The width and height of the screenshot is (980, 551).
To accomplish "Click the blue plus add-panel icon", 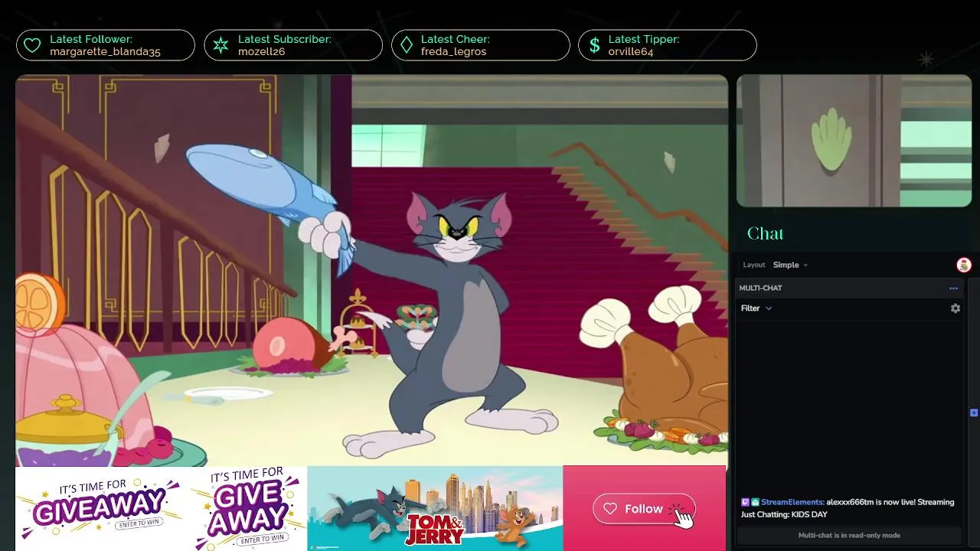I will tap(974, 412).
